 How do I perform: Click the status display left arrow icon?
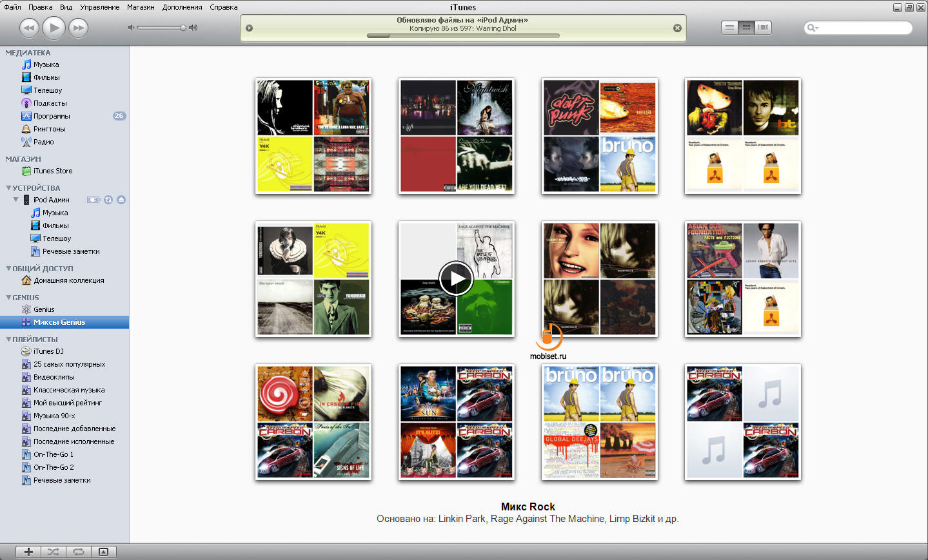point(249,28)
